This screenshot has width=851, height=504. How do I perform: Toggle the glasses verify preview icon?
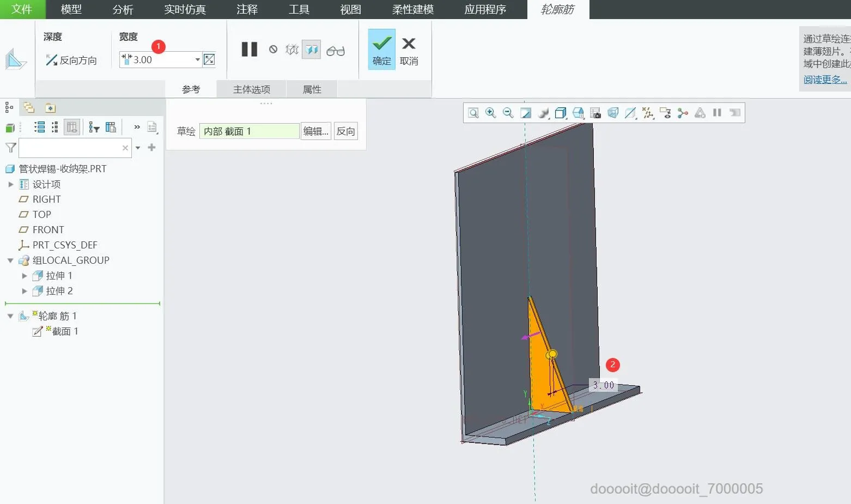click(336, 51)
